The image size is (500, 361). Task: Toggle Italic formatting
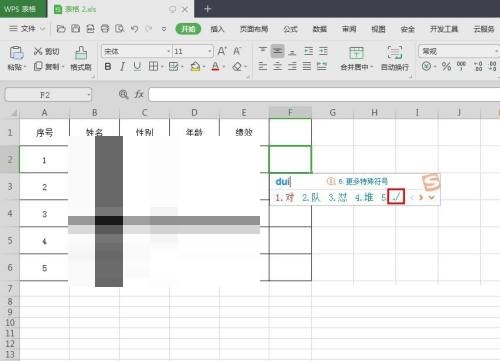pyautogui.click(x=122, y=66)
